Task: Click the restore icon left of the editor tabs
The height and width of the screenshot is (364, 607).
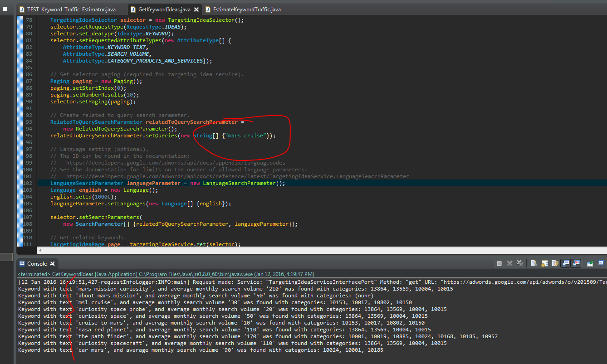Action: (5, 9)
